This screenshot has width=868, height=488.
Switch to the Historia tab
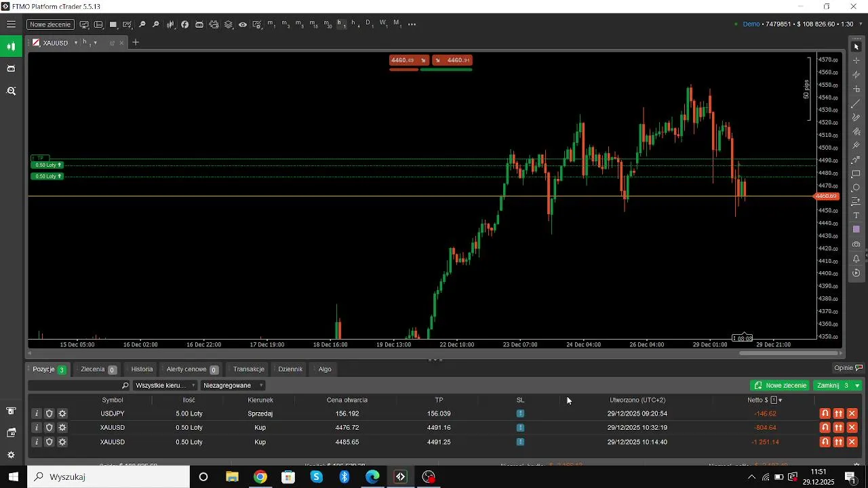[142, 369]
